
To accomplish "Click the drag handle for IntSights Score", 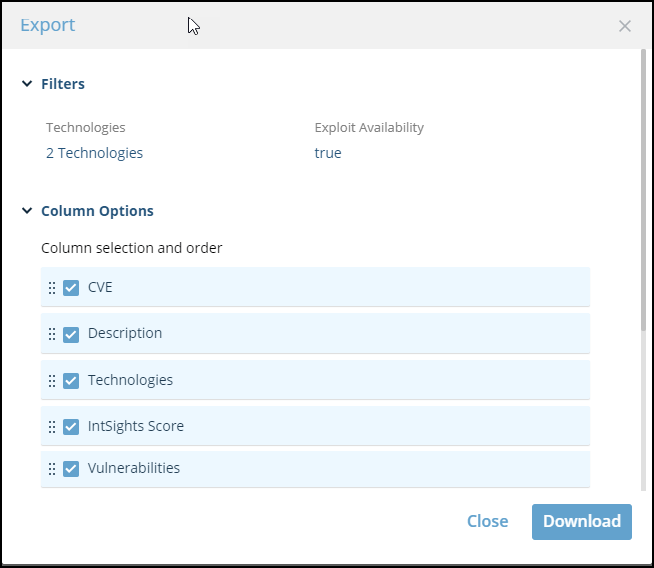I will pos(52,427).
